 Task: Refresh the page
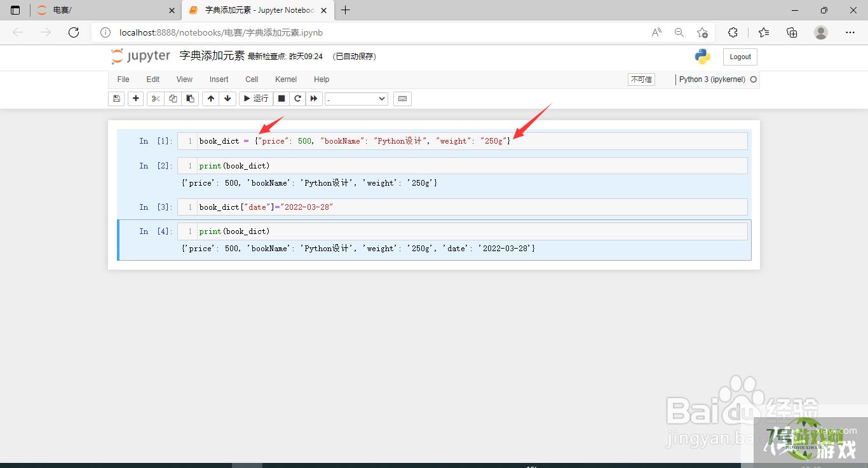[74, 32]
